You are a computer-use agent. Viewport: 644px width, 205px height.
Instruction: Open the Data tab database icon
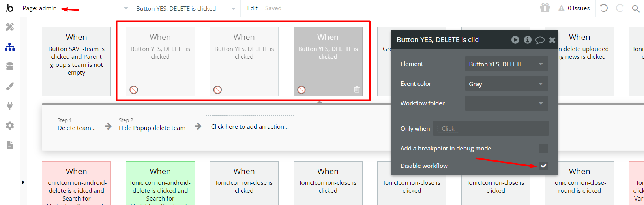point(10,66)
